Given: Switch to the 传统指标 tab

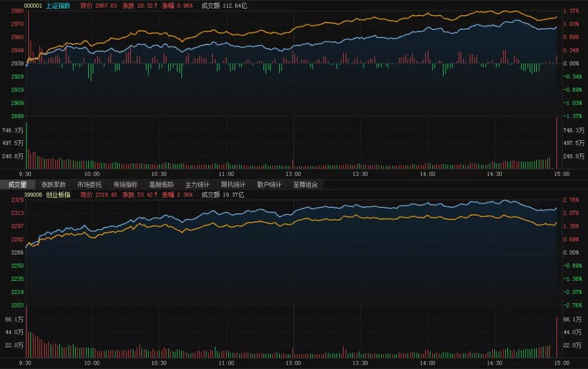Looking at the screenshot, I should (x=125, y=184).
